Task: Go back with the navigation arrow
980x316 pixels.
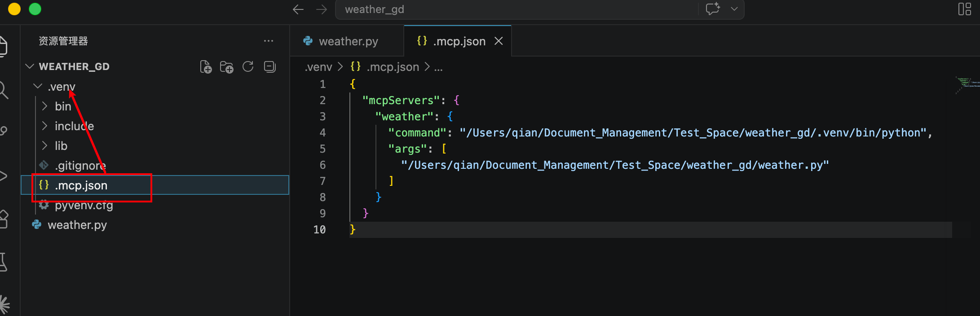Action: pos(298,9)
